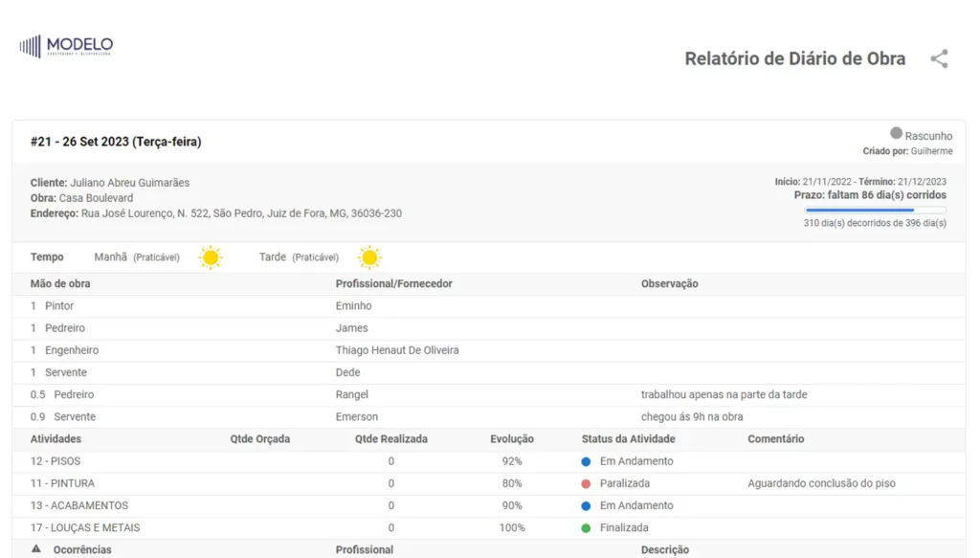Select the Mão de obra column header

point(60,283)
